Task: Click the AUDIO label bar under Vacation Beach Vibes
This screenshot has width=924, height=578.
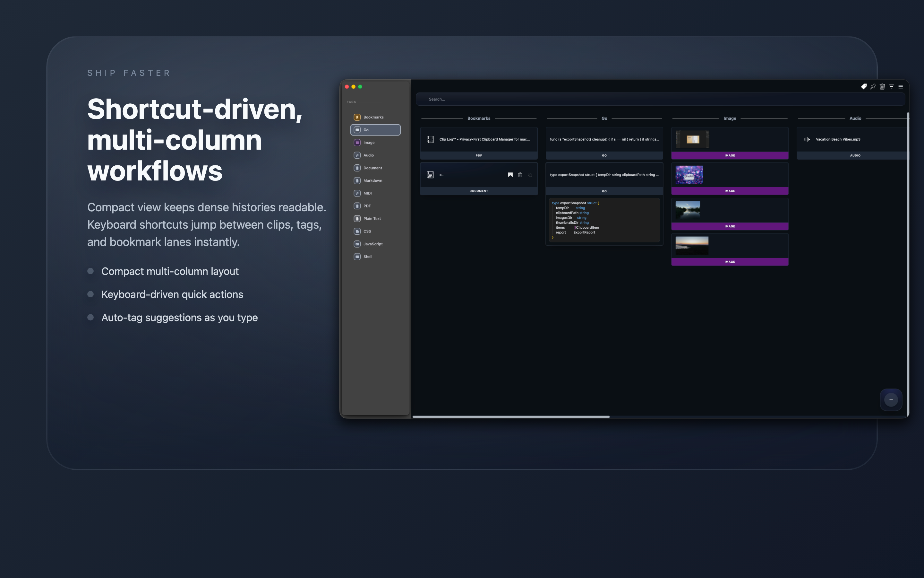Action: (853, 156)
